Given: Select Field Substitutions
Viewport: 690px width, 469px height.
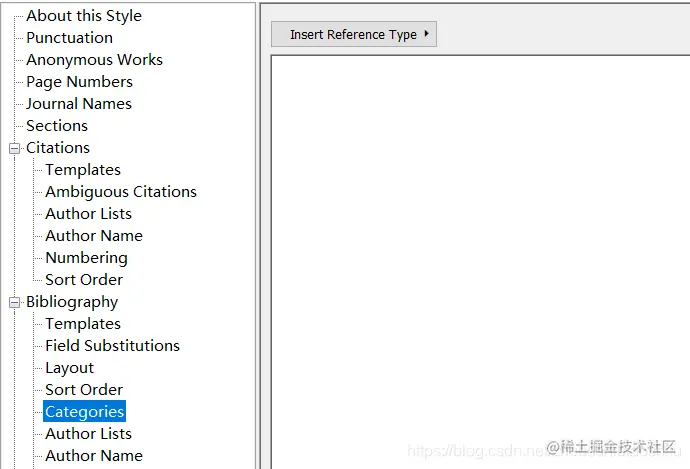Looking at the screenshot, I should [x=112, y=346].
